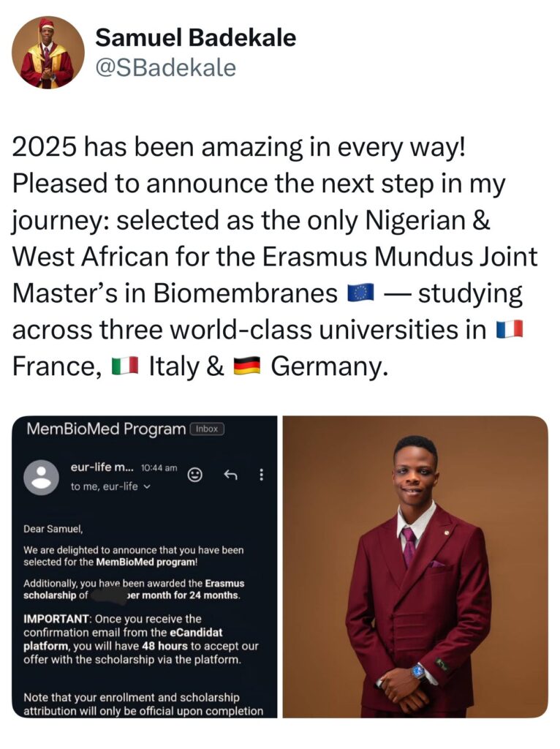
Task: Open the Samuel Badekale display name link
Action: pyautogui.click(x=196, y=37)
